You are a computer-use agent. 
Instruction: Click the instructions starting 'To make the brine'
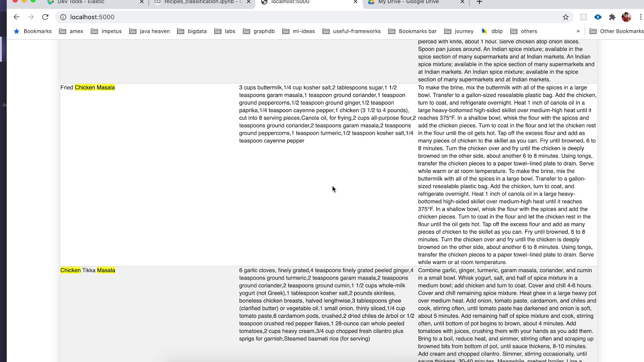pyautogui.click(x=507, y=175)
